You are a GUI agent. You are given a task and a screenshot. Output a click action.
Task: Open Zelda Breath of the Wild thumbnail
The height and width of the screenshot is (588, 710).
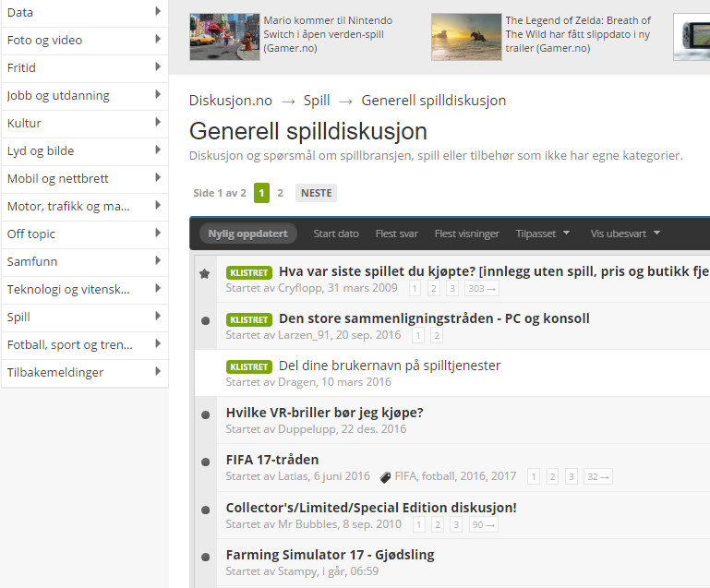pyautogui.click(x=466, y=37)
